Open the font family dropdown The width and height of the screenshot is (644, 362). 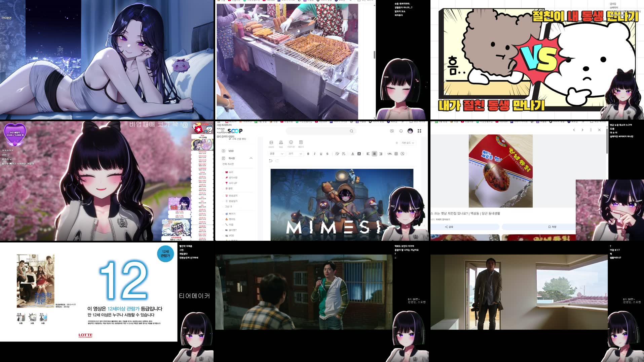[276, 154]
